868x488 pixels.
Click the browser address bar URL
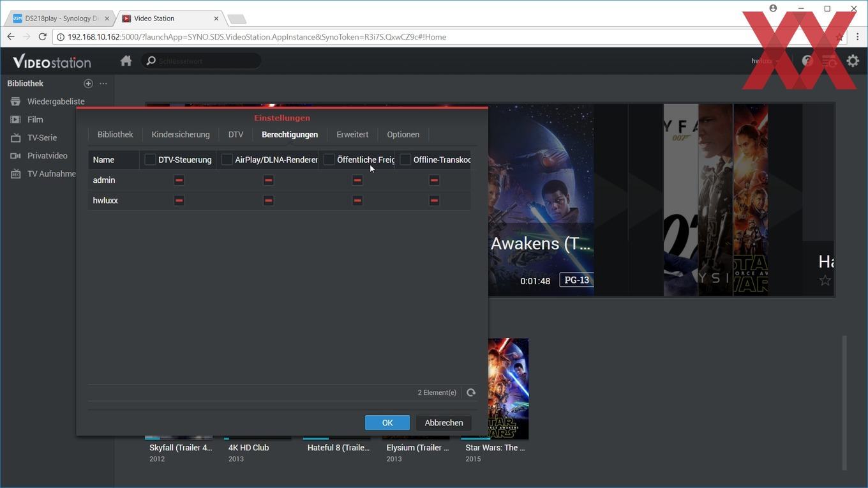click(257, 37)
